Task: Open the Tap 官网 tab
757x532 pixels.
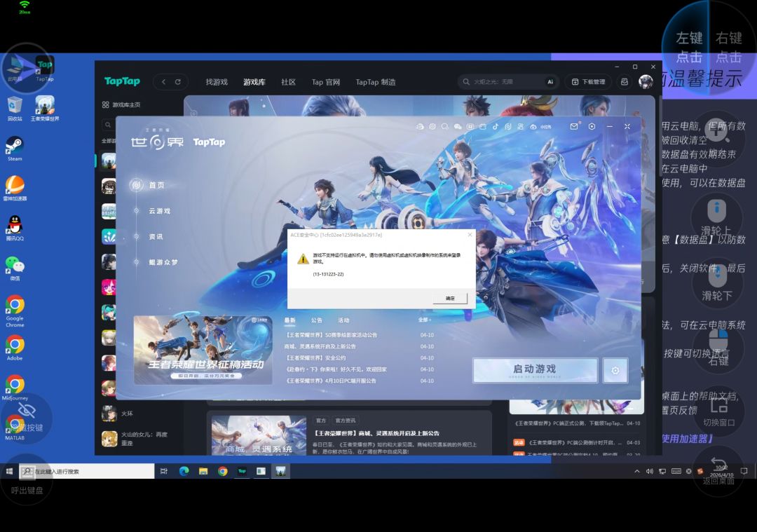Action: click(326, 82)
